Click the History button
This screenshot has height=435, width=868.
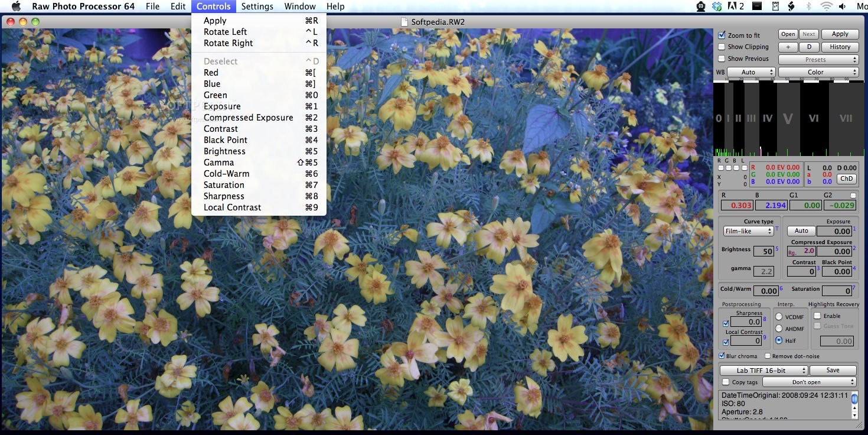pyautogui.click(x=840, y=47)
